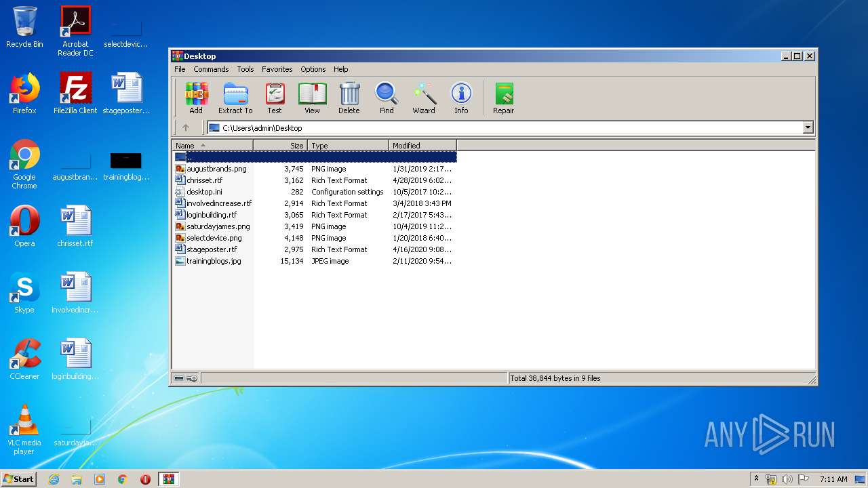Viewport: 868px width, 488px height.
Task: Click the 15,134 size value
Action: (x=292, y=261)
